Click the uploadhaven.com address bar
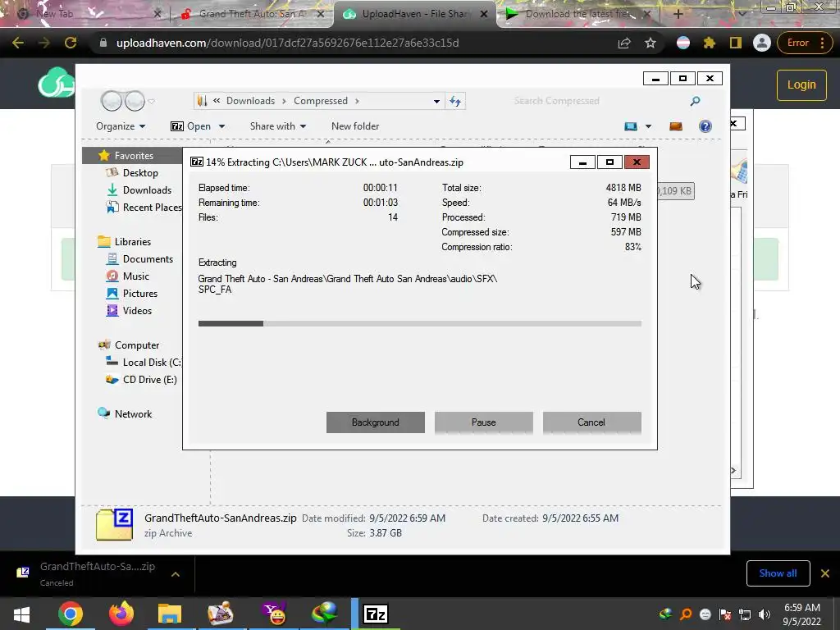Screen dimensions: 840x630 point(354,43)
